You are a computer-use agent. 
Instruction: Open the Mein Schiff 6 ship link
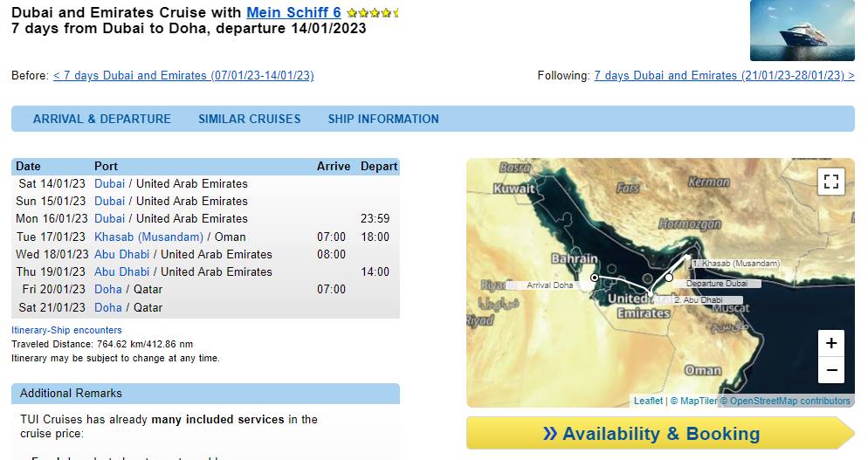(293, 12)
